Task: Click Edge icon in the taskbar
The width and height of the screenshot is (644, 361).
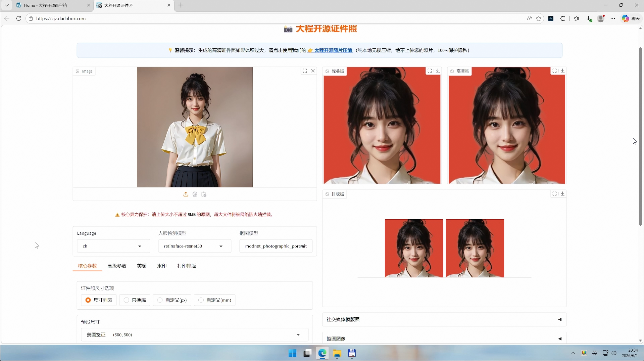Action: (322, 353)
